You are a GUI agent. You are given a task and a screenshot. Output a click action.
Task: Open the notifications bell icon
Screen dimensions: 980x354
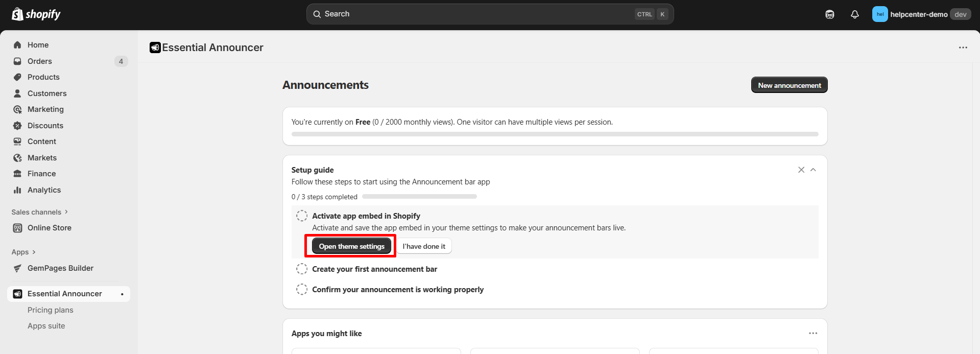coord(854,14)
